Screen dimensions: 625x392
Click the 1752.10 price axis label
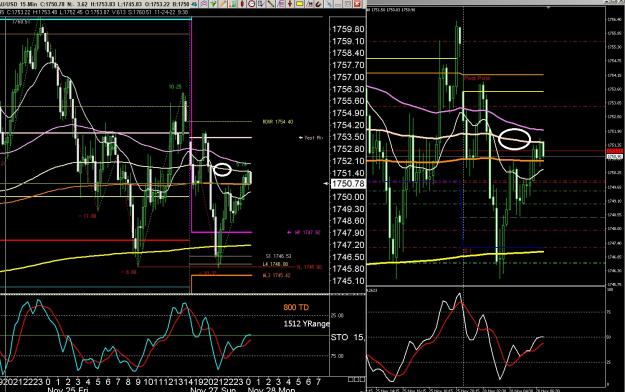pos(348,161)
